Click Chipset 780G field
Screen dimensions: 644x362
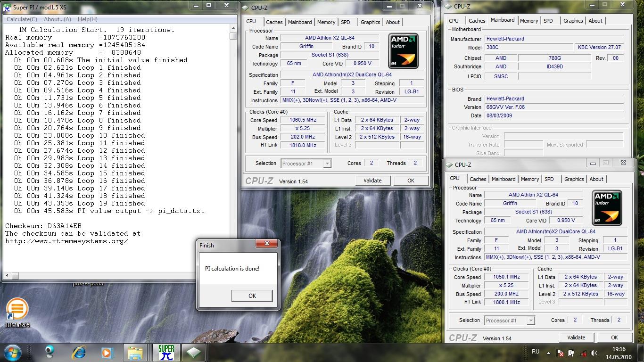(x=554, y=58)
